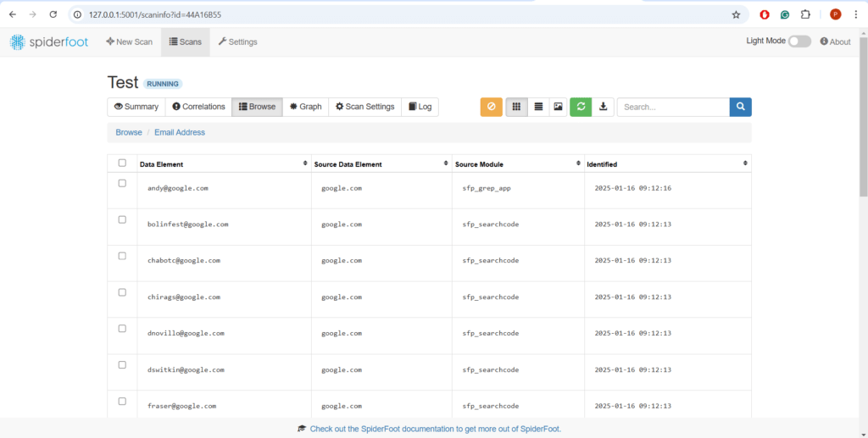Click the Opera extension icon

point(765,15)
